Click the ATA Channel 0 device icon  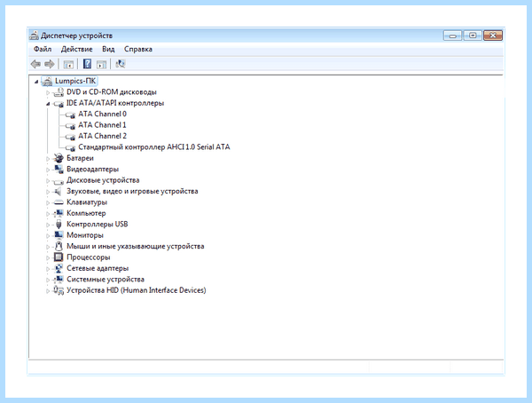70,115
